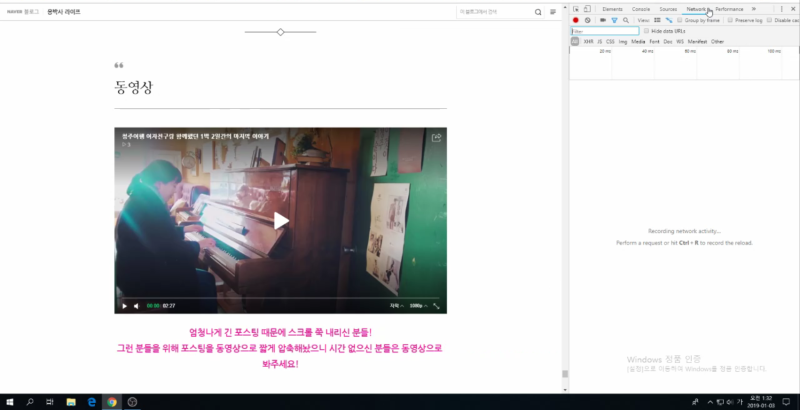Focus the network Filter input field
This screenshot has width=800, height=410.
[605, 31]
